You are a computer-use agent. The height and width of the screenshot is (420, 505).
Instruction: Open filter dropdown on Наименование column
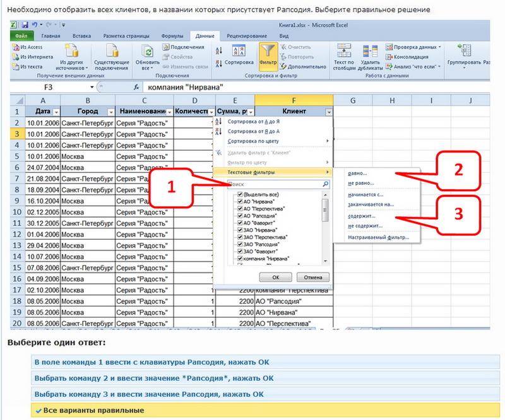pyautogui.click(x=169, y=112)
